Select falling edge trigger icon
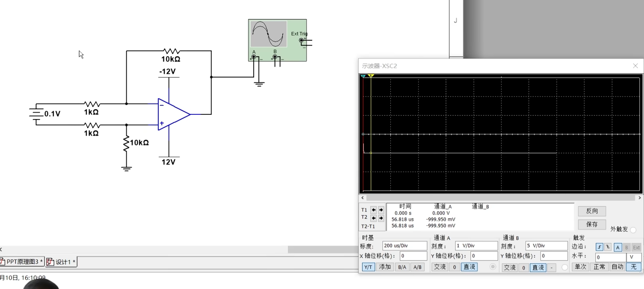This screenshot has height=289, width=644. (608, 247)
